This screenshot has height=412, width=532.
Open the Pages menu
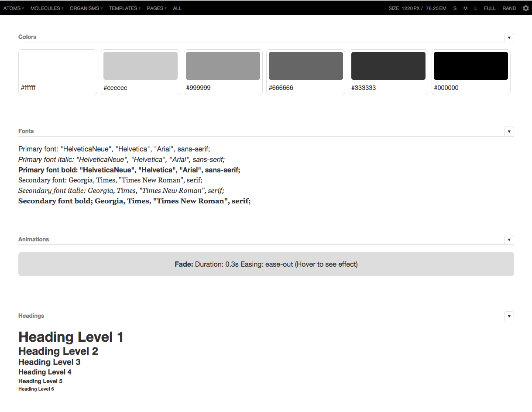coord(157,8)
